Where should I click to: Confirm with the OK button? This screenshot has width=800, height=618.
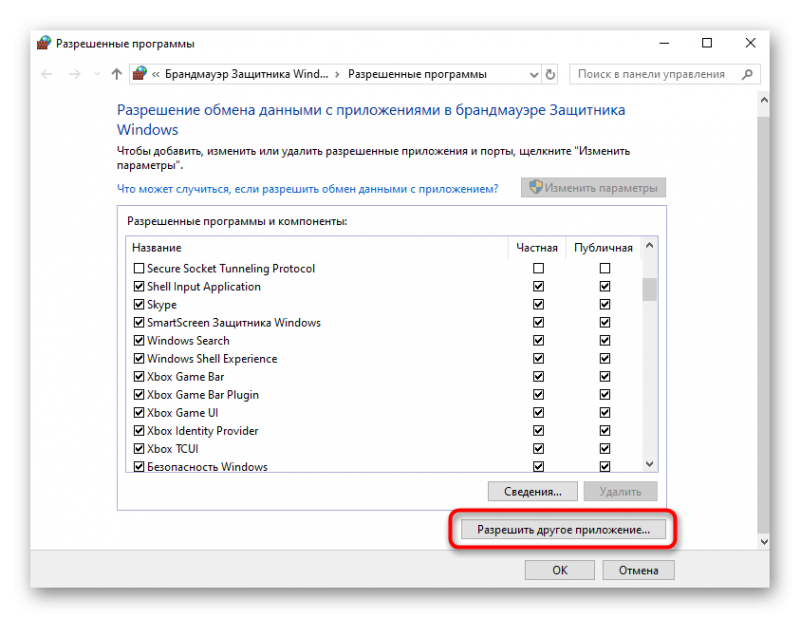tap(560, 570)
